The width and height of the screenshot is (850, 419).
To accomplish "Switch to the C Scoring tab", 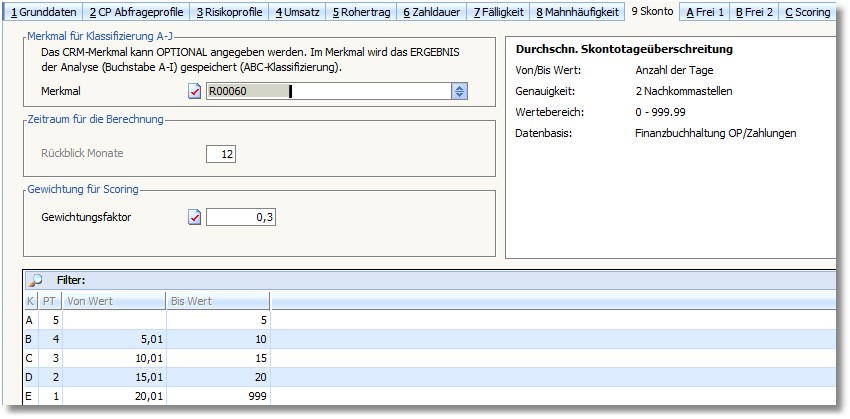I will point(807,12).
